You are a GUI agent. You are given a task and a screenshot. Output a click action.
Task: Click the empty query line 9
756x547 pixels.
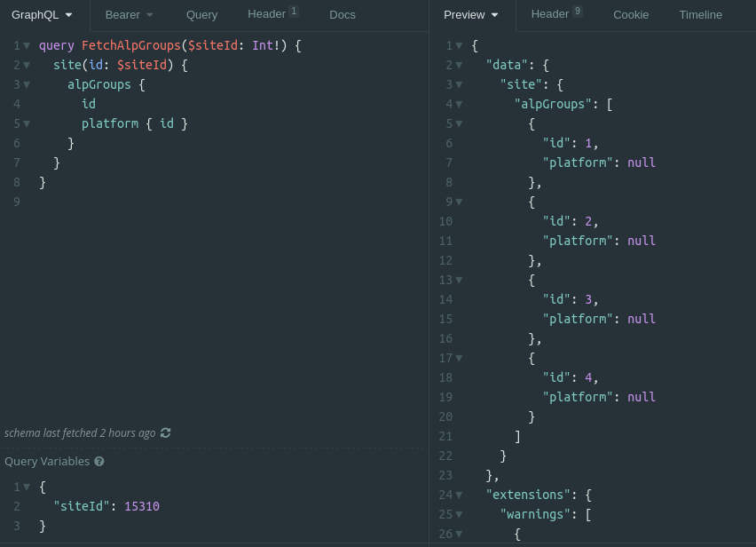click(x=232, y=202)
